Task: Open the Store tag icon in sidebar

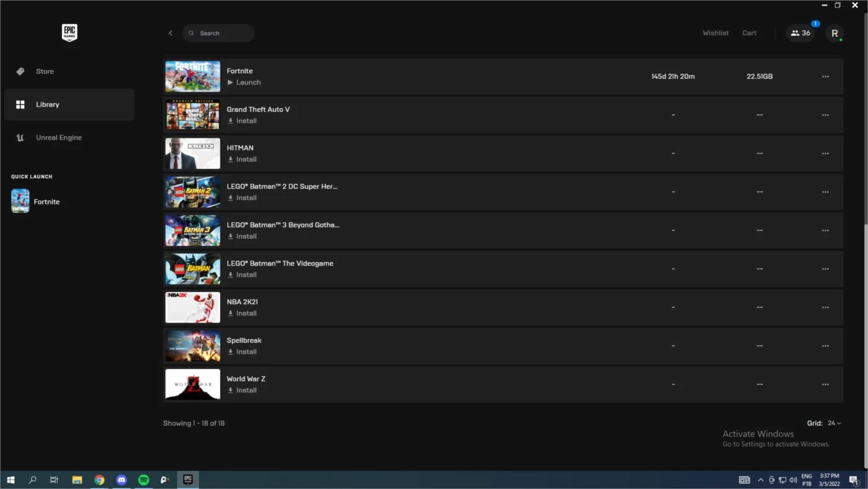Action: (x=20, y=71)
